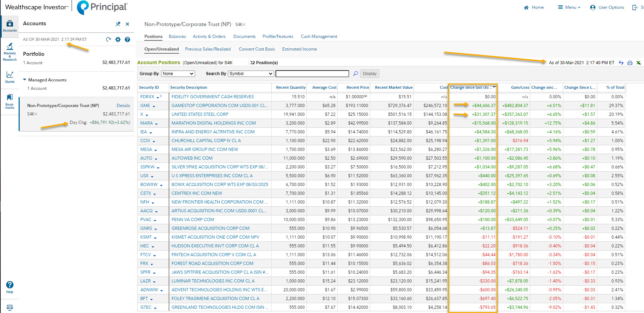
Task: Select Estimated Income sub-tab
Action: (x=299, y=49)
